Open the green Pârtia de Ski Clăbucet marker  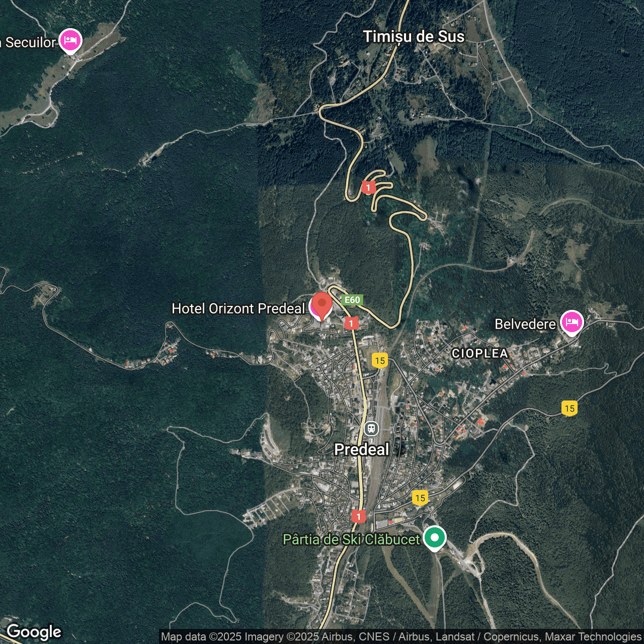[x=434, y=537]
